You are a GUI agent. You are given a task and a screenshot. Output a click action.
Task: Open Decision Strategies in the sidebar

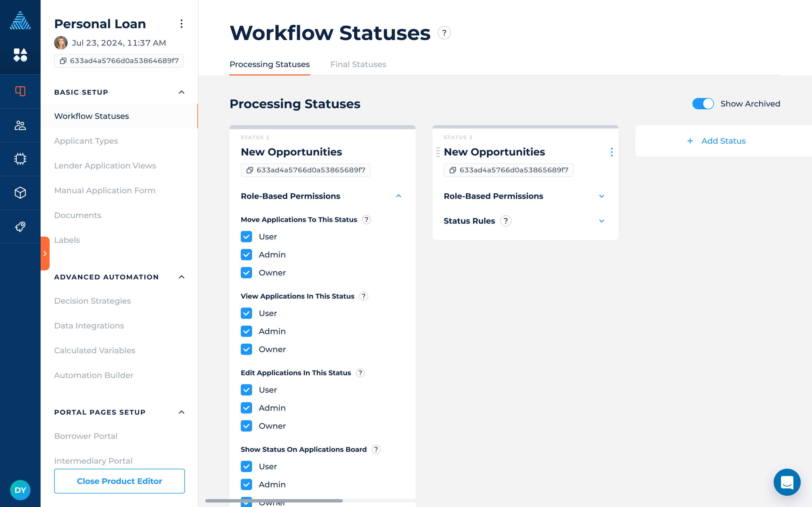point(92,301)
